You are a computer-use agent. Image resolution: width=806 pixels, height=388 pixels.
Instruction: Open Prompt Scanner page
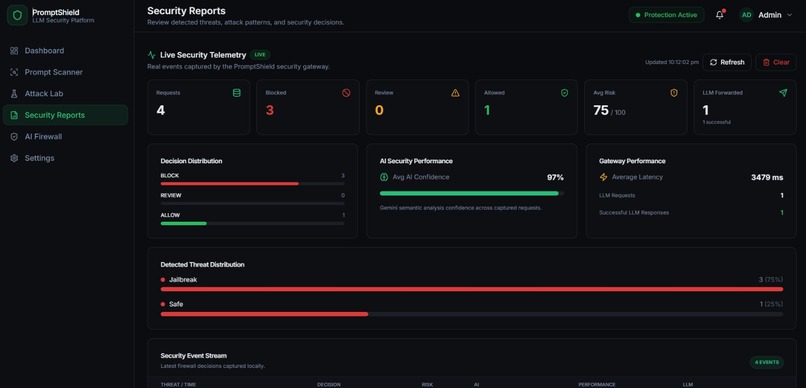point(65,72)
